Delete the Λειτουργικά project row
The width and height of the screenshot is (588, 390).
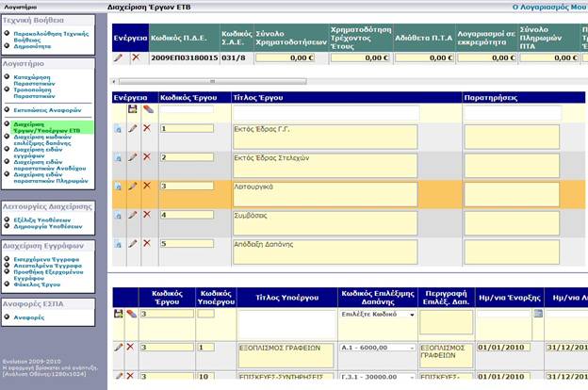coord(146,186)
